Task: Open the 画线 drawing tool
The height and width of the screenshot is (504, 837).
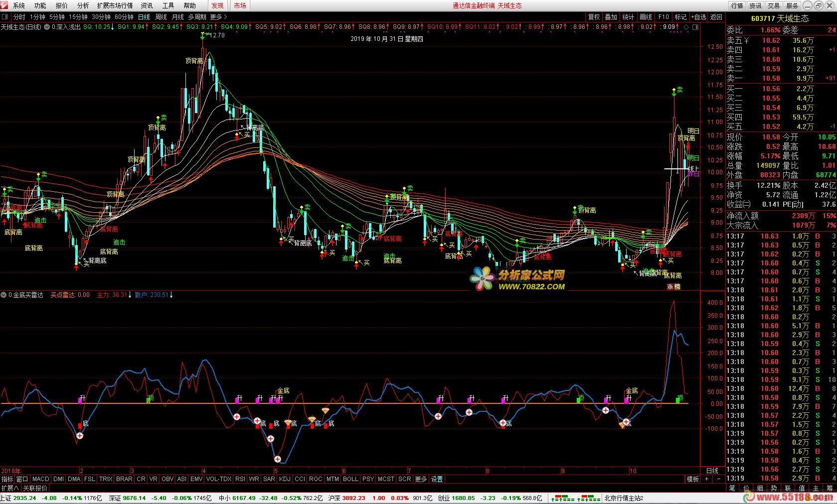Action: pyautogui.click(x=646, y=17)
